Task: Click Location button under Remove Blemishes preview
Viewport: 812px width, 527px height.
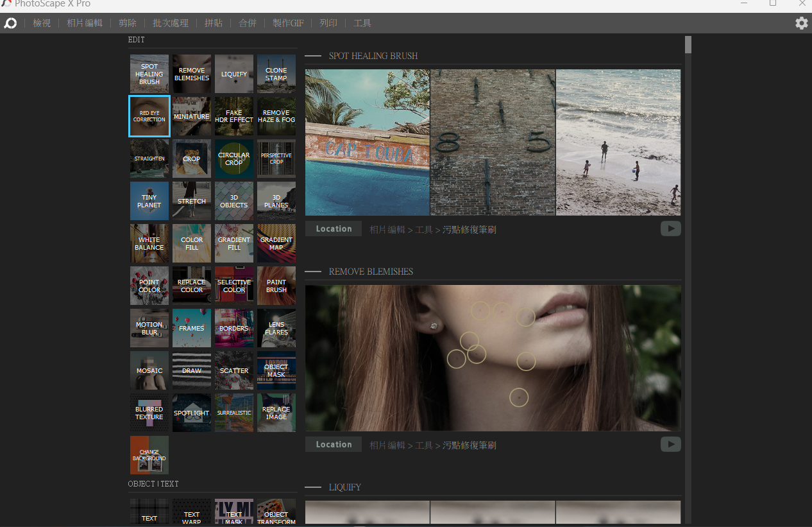Action: pyautogui.click(x=334, y=444)
